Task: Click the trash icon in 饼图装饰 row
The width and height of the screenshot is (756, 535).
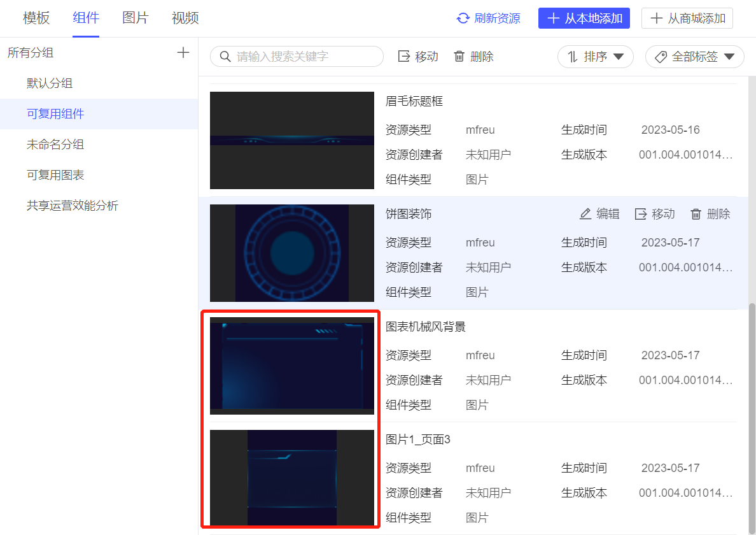Action: (x=696, y=214)
